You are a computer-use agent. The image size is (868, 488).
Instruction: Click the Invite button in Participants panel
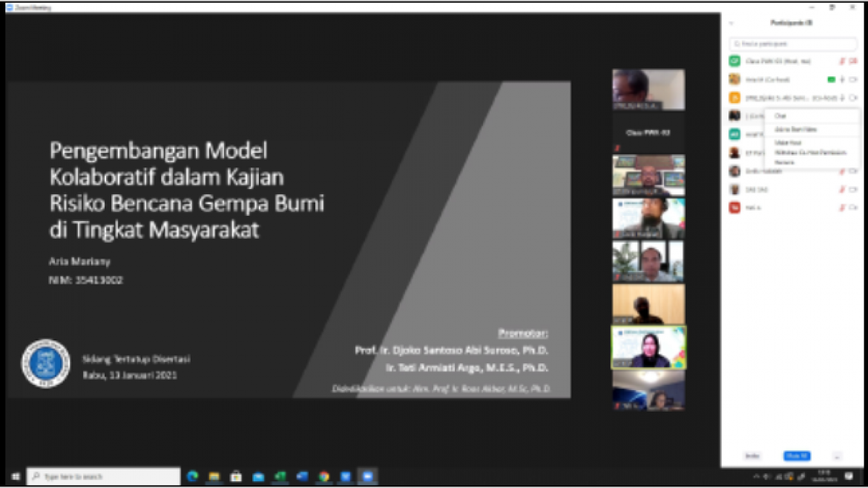(x=752, y=456)
